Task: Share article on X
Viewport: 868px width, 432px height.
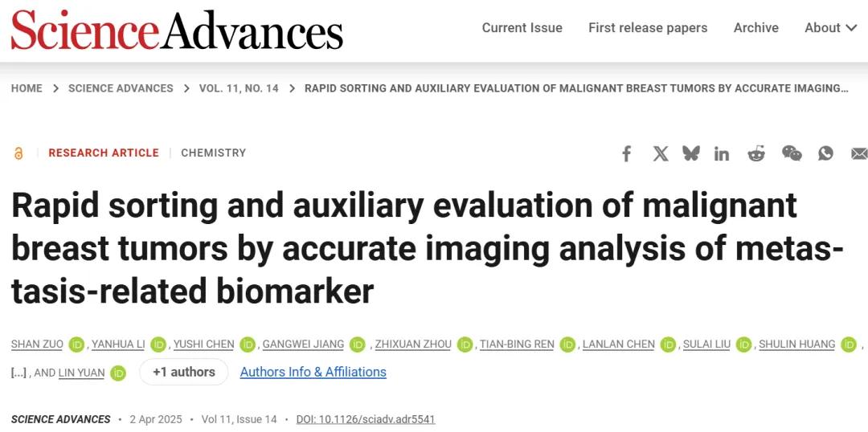Action: tap(660, 153)
